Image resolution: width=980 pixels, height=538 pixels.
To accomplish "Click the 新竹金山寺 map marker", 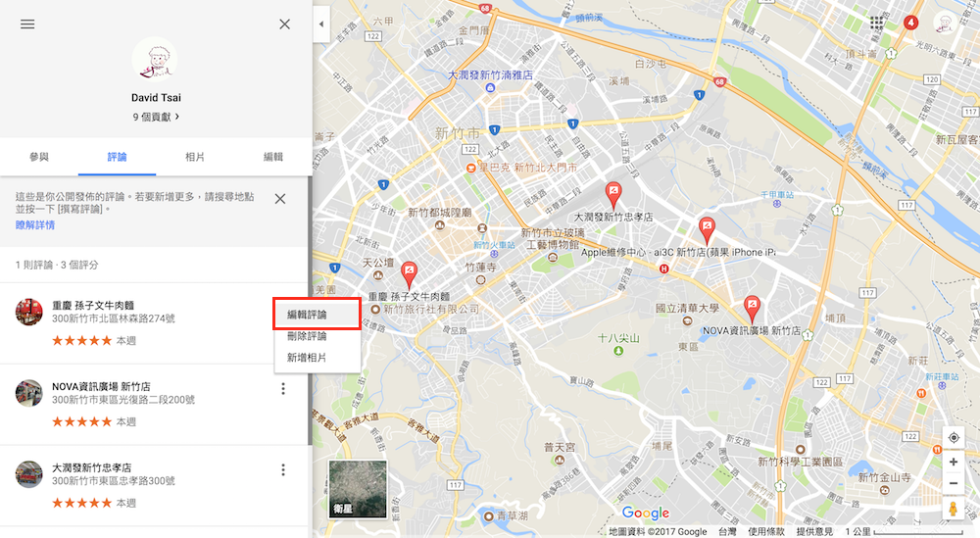I will point(884,490).
